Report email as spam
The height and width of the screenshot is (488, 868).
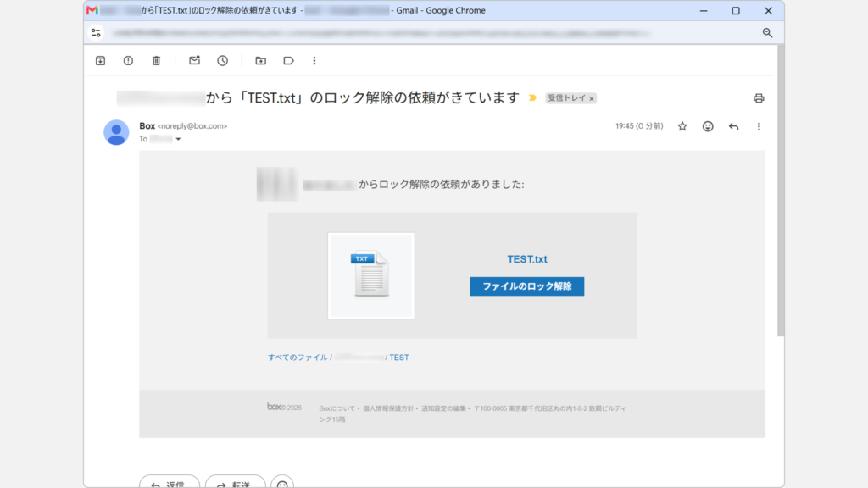[x=129, y=61]
